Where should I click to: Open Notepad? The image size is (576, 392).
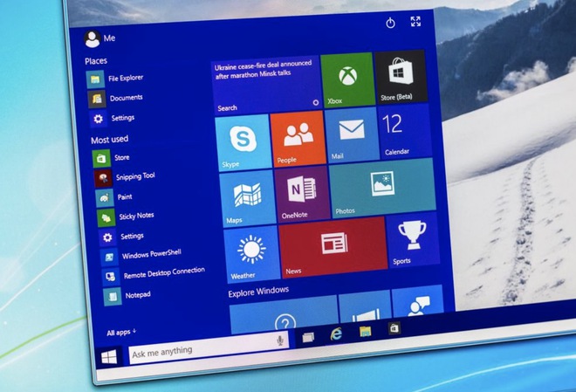pos(127,295)
